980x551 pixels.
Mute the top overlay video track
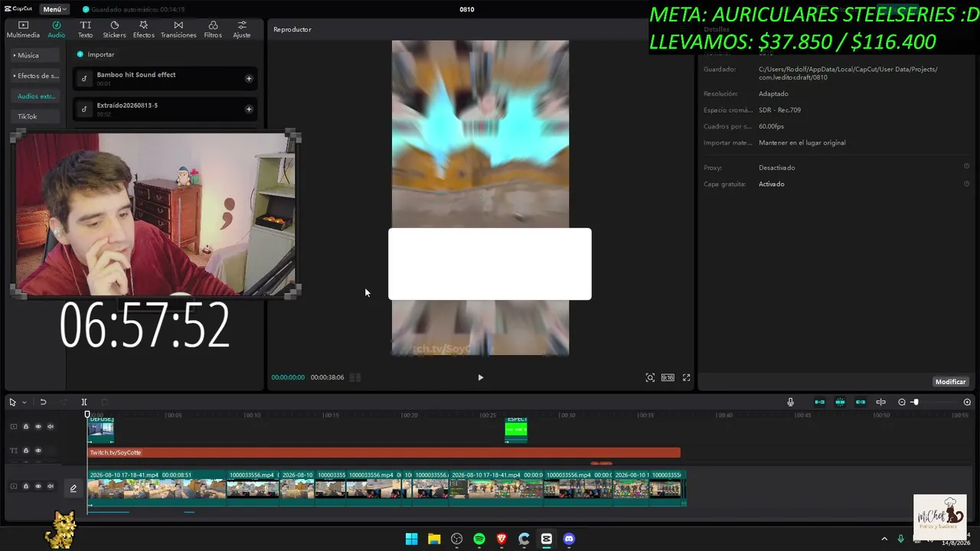click(x=51, y=426)
